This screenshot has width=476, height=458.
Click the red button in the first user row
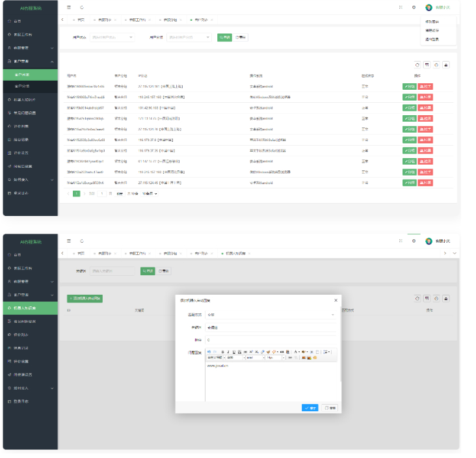425,86
